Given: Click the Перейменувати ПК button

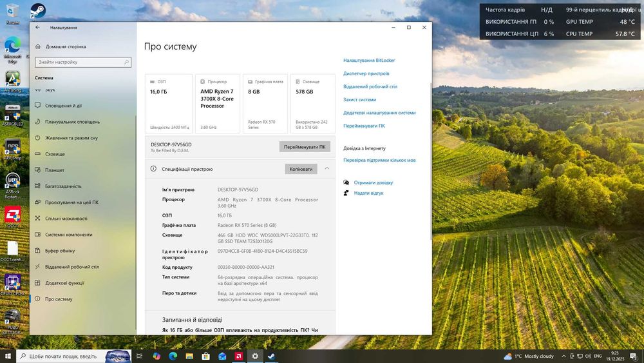Looking at the screenshot, I should pyautogui.click(x=305, y=147).
